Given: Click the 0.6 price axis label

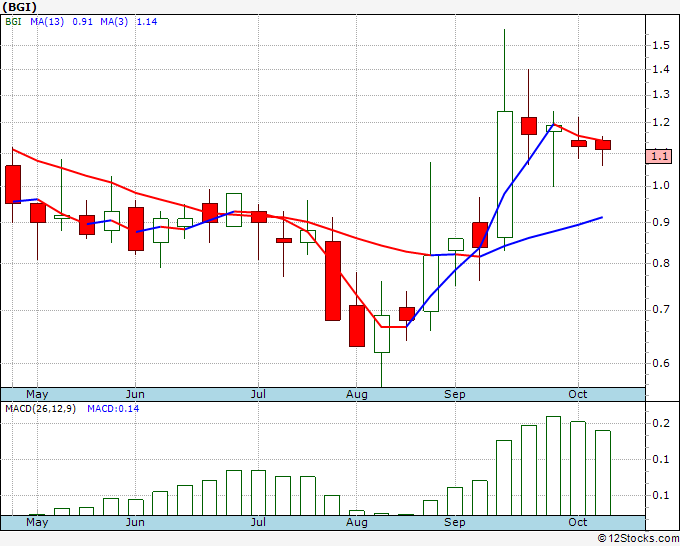Looking at the screenshot, I should click(661, 363).
